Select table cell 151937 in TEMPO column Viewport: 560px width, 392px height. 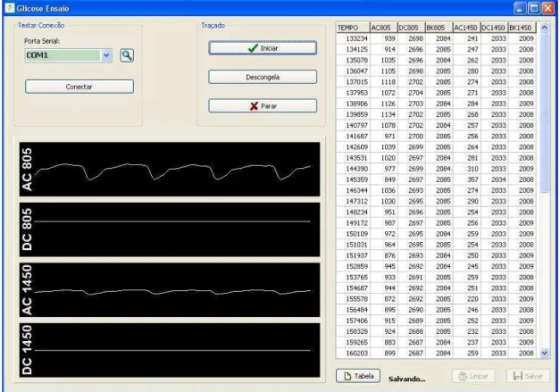pyautogui.click(x=353, y=255)
